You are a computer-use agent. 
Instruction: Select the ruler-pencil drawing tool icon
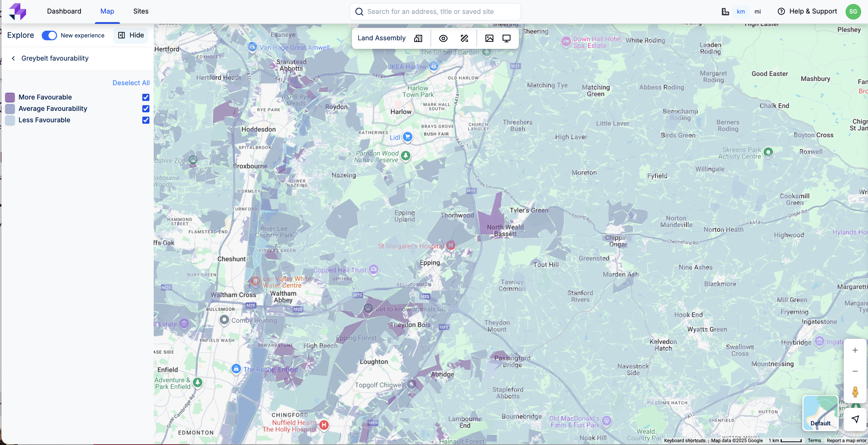point(464,38)
